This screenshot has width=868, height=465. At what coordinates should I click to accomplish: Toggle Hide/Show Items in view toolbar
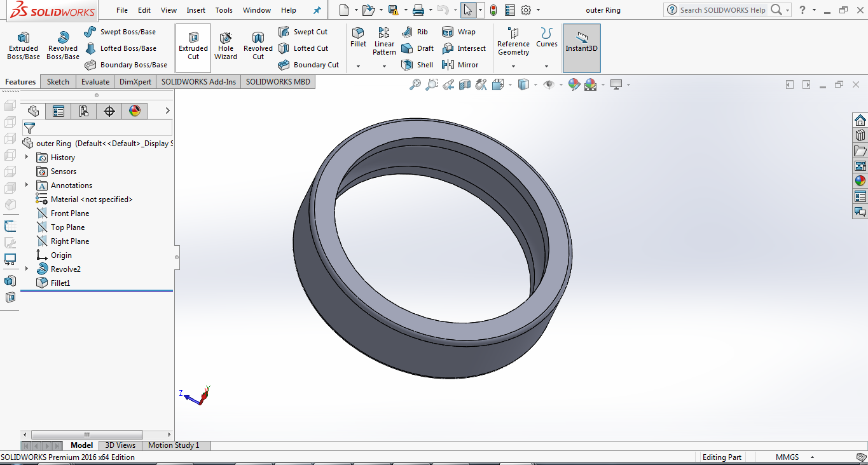549,84
